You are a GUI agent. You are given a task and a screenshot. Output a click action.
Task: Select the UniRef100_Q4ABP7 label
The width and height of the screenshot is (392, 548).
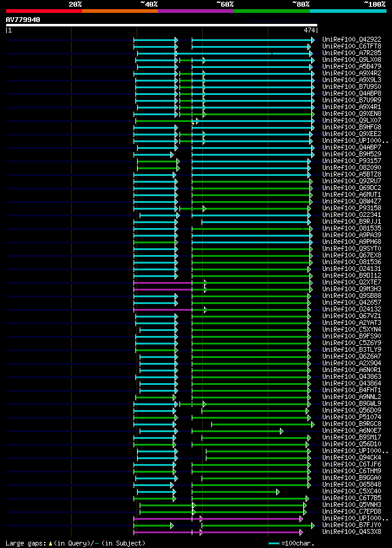352,148
